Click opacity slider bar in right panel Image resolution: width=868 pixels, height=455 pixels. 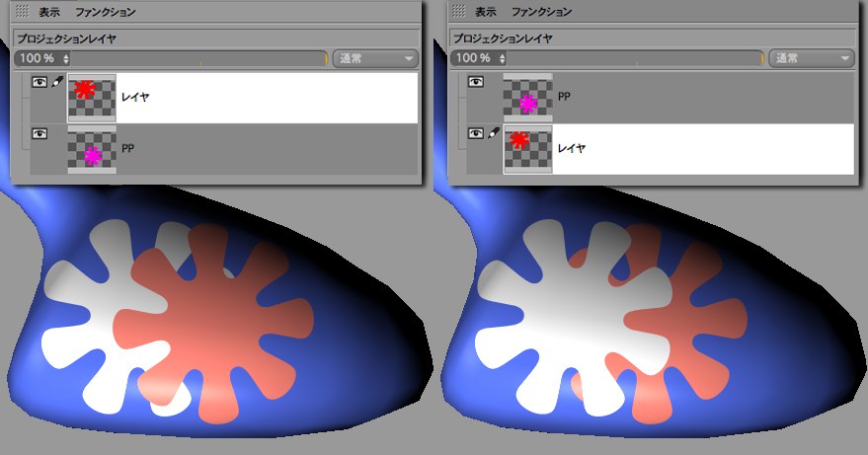[636, 58]
